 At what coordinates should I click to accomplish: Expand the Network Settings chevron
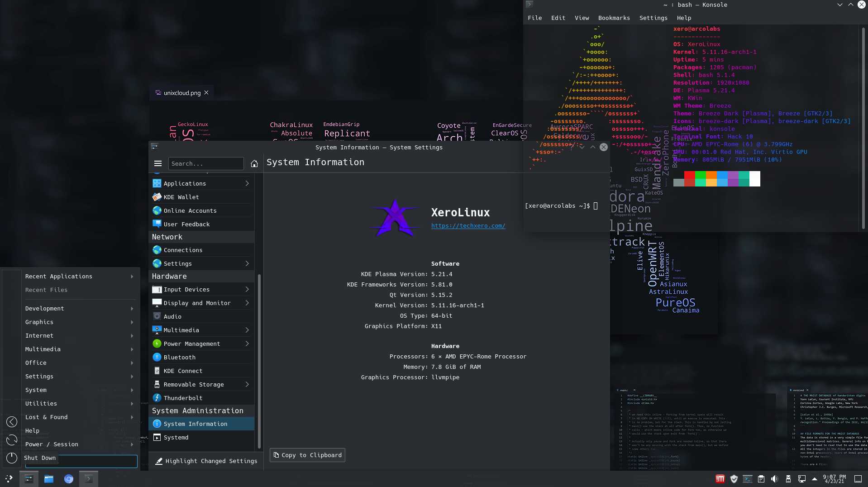tap(247, 263)
